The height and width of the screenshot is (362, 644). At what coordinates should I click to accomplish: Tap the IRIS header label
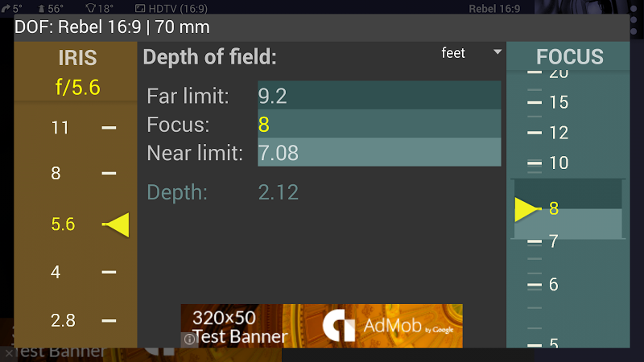77,58
